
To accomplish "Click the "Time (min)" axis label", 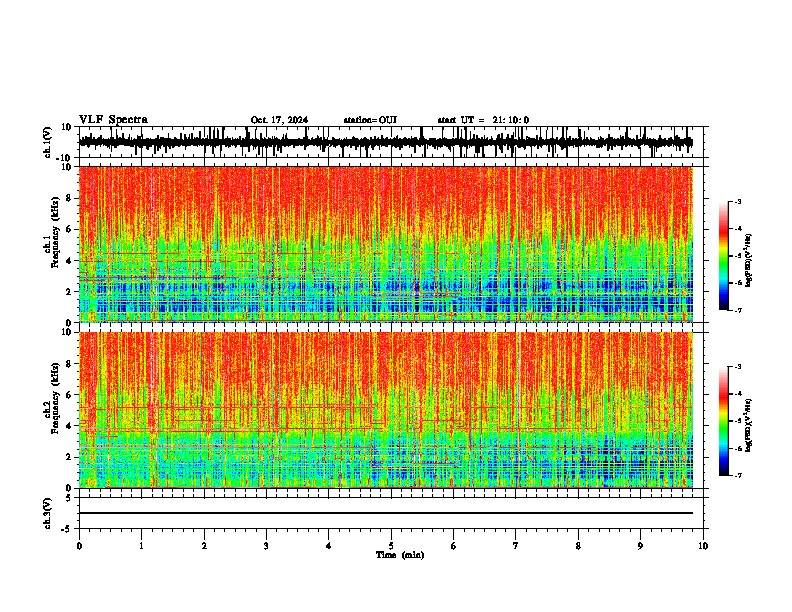I will click(400, 555).
